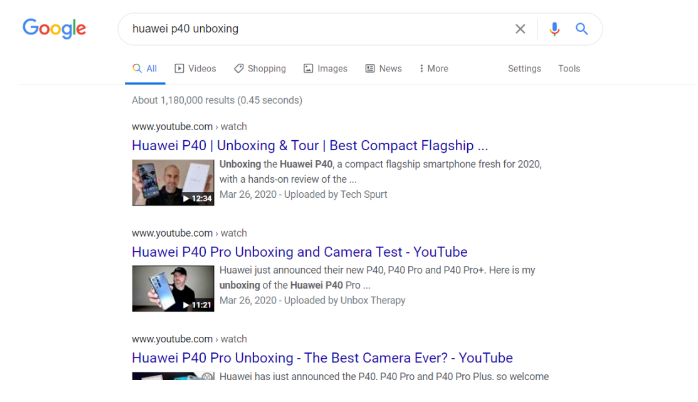The width and height of the screenshot is (698, 402).
Task: Click the Google logo
Action: click(x=54, y=28)
